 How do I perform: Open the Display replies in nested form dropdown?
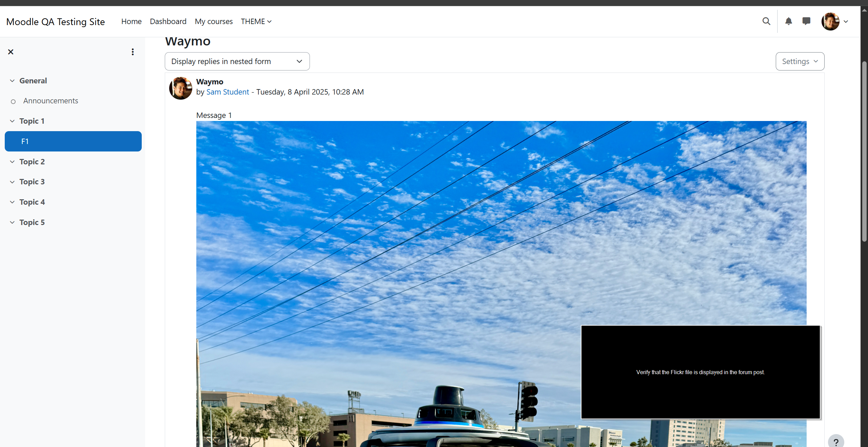point(237,61)
